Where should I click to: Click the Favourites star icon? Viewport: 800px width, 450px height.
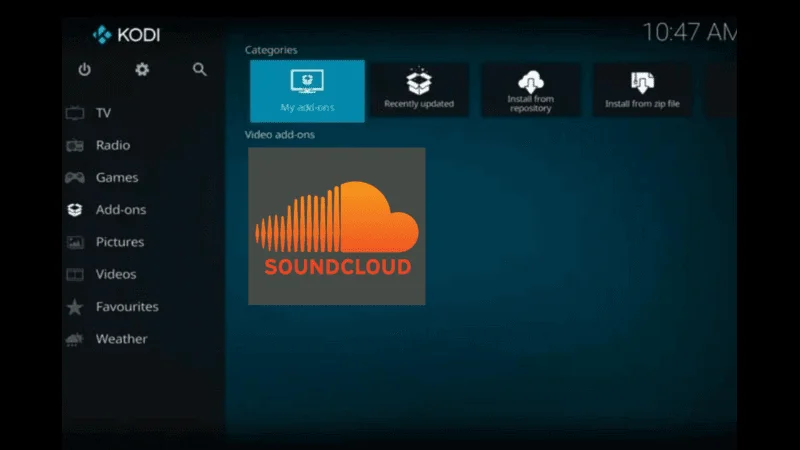tap(75, 307)
